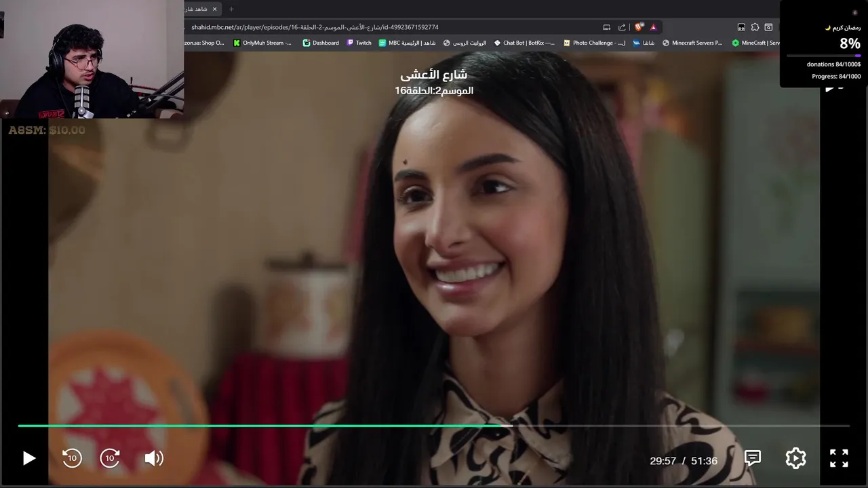868x488 pixels.
Task: Open player settings gear
Action: (795, 458)
